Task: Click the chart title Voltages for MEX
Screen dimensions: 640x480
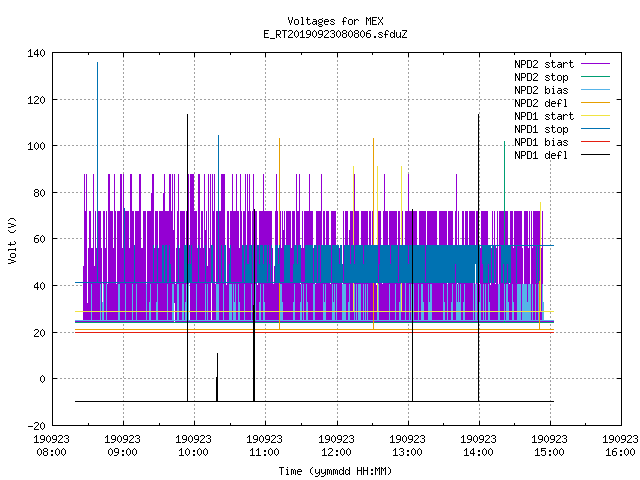Action: [x=335, y=21]
